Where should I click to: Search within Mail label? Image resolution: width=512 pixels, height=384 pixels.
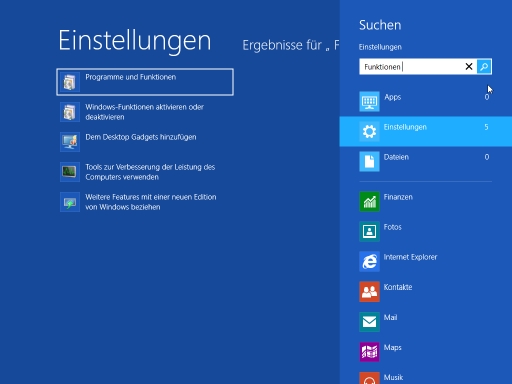click(x=390, y=317)
